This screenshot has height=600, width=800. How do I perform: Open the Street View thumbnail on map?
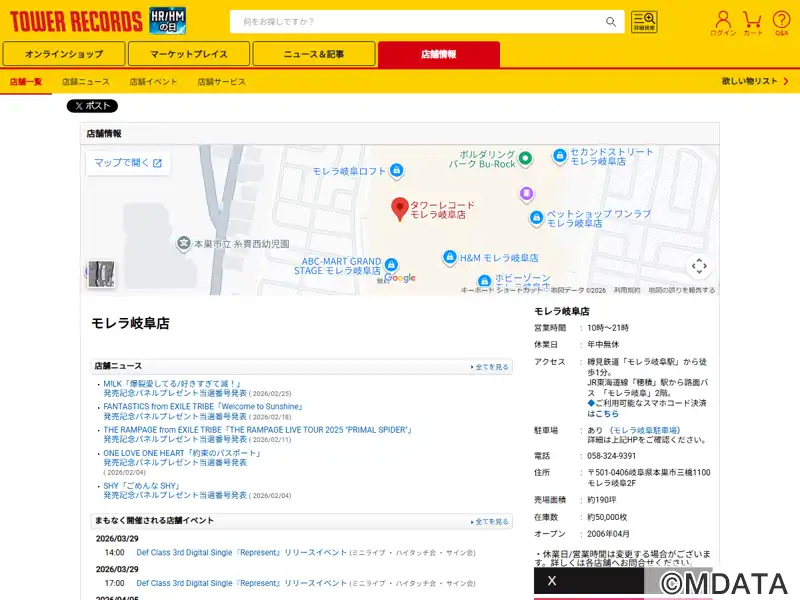(x=101, y=274)
